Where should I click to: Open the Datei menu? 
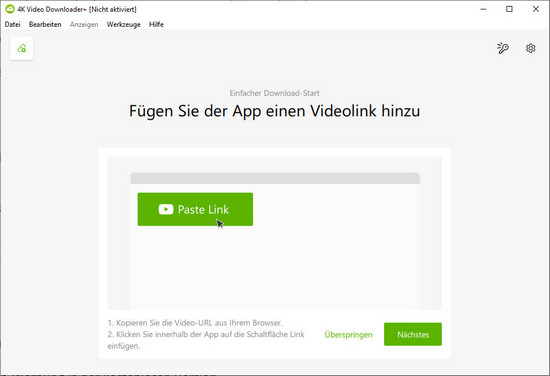[x=13, y=24]
